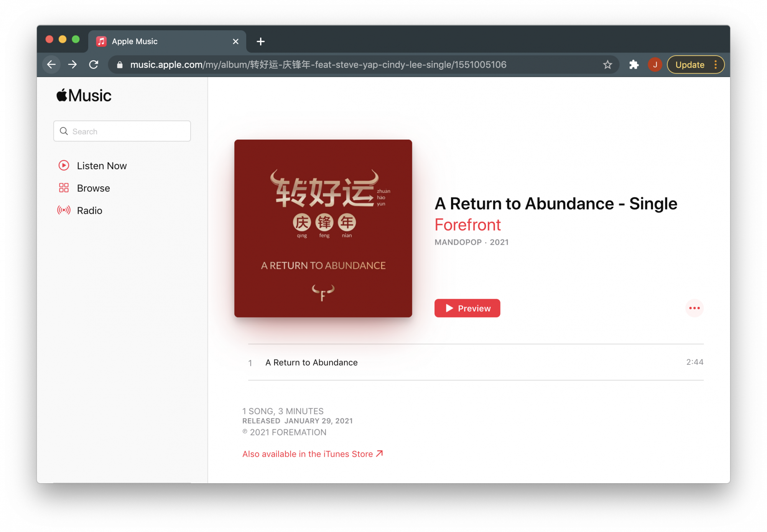Open the J profile avatar
The width and height of the screenshot is (767, 532).
coord(655,64)
